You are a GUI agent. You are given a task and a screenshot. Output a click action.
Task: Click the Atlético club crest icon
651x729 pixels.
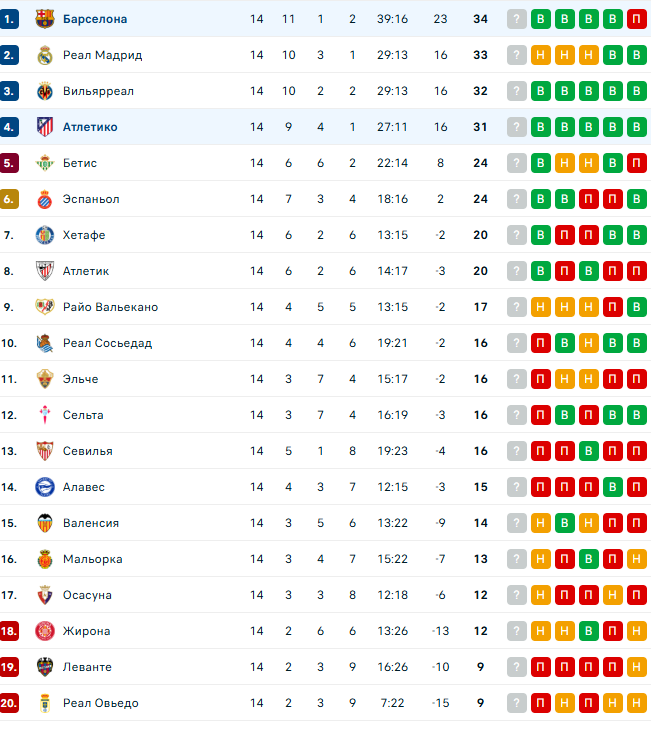pos(44,127)
